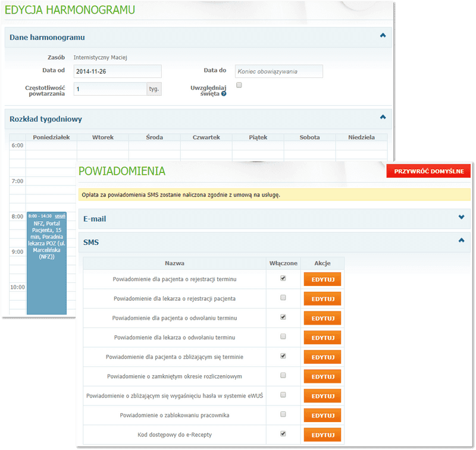Collapse the Dane harmonogramu section
Screen dimensions: 476x450
[383, 36]
